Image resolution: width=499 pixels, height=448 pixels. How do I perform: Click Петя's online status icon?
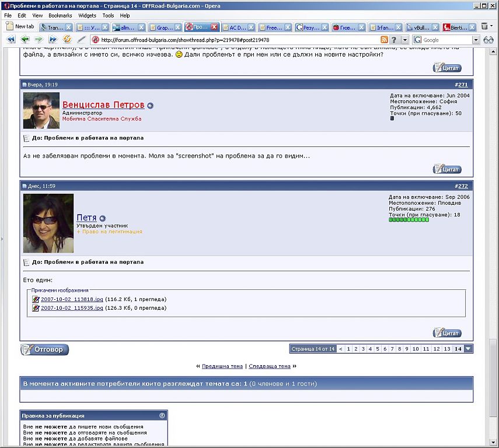(103, 218)
